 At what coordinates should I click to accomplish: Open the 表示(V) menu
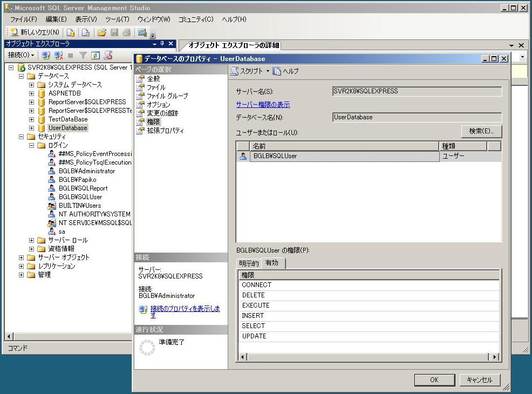pyautogui.click(x=86, y=19)
